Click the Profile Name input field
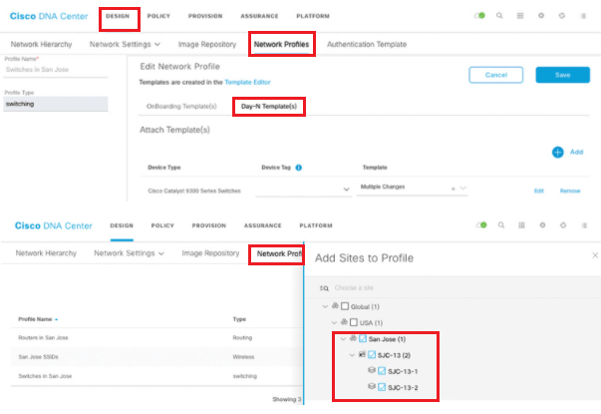 pos(56,70)
